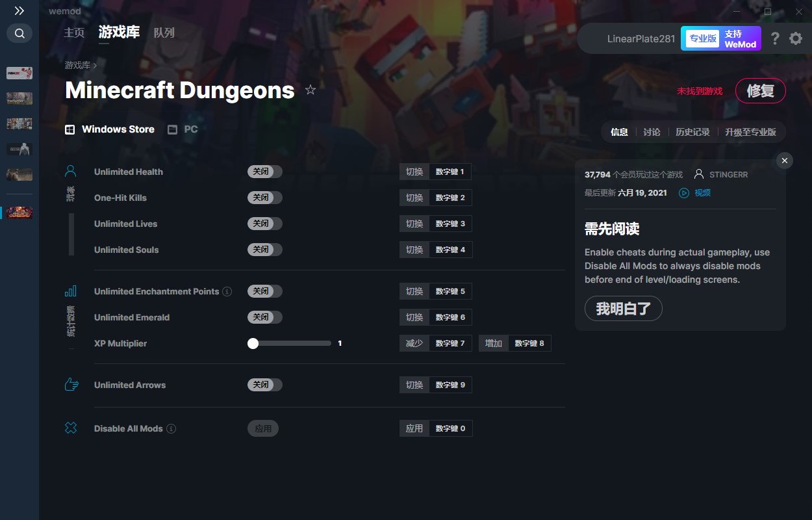Open 游戏库 library tab
Screen dimensions: 812x520
pos(119,32)
